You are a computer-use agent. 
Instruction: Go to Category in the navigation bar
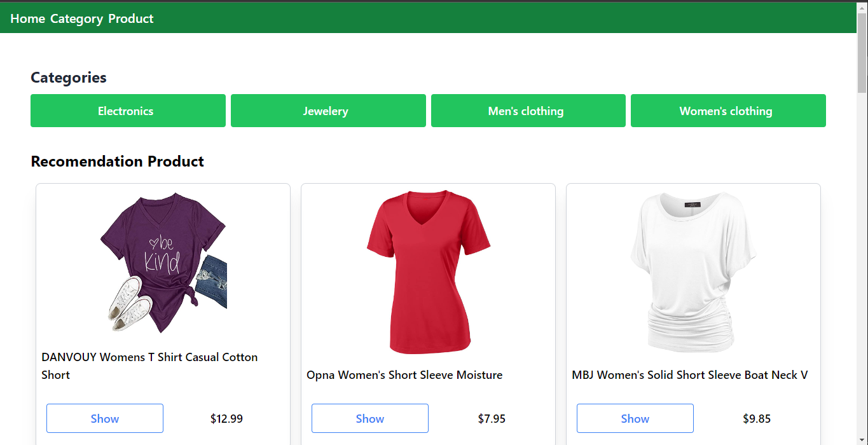coord(76,18)
